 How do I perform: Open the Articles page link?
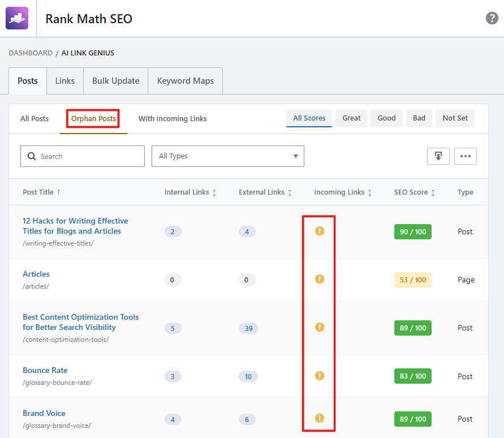click(36, 274)
